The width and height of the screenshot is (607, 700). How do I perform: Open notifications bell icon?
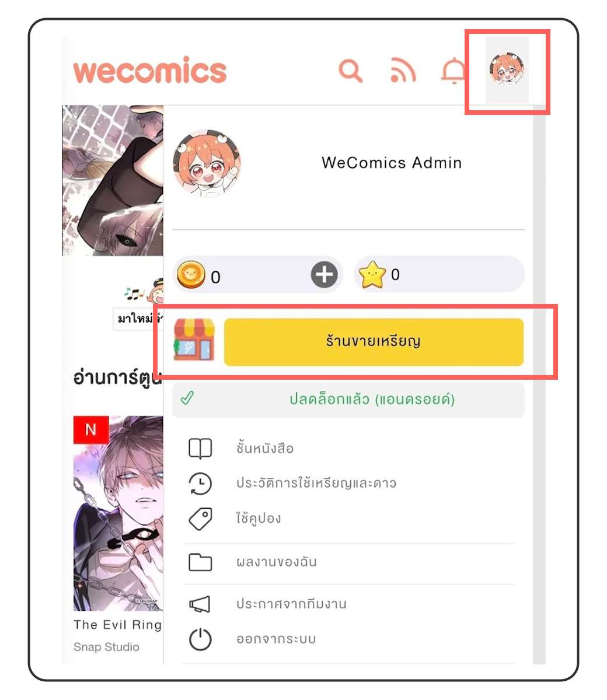coord(453,72)
